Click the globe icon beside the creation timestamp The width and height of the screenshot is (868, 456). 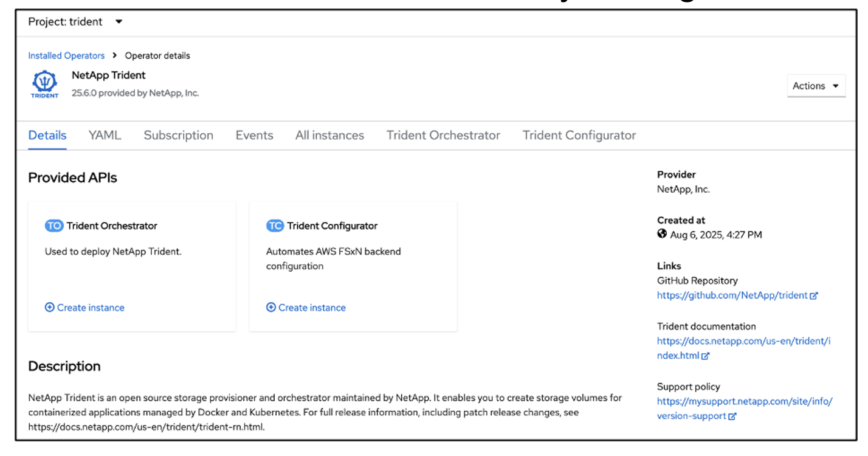click(x=661, y=235)
